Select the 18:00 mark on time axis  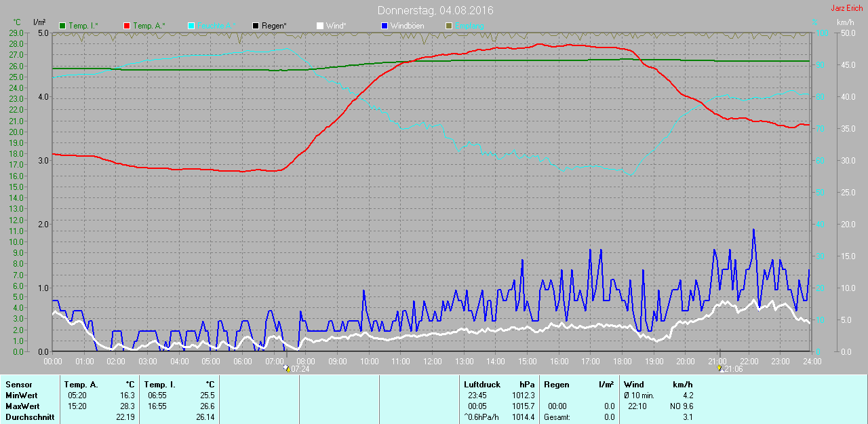point(622,361)
